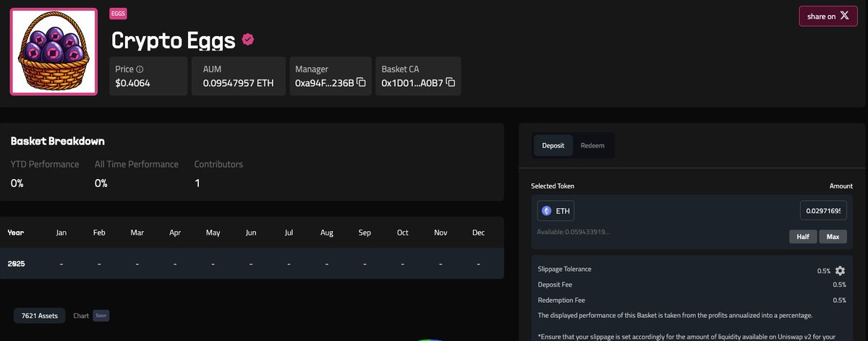The height and width of the screenshot is (341, 868).
Task: Click the Dec column header
Action: tap(478, 233)
